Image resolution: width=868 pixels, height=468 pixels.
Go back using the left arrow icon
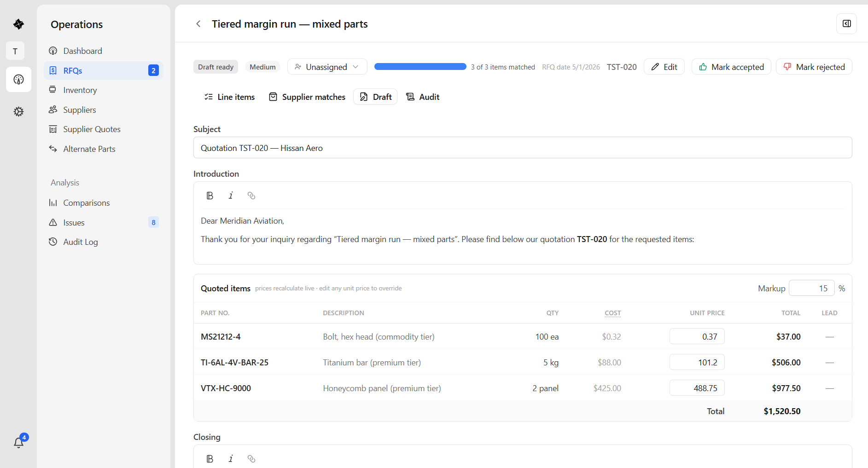click(x=198, y=24)
